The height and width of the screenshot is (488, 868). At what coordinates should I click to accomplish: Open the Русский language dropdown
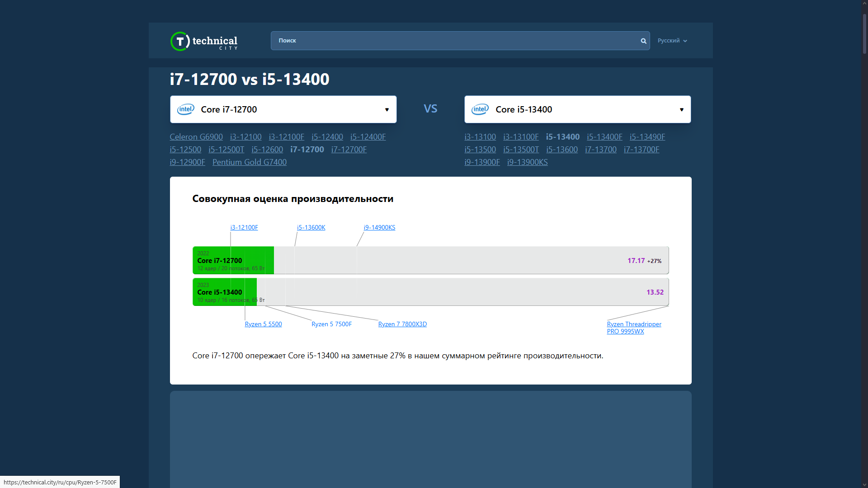672,41
